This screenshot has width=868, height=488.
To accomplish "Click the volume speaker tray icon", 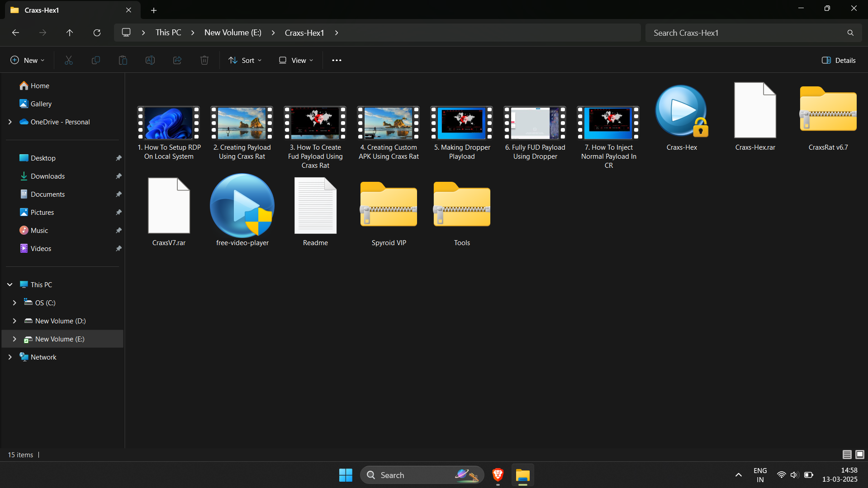I will pyautogui.click(x=794, y=475).
